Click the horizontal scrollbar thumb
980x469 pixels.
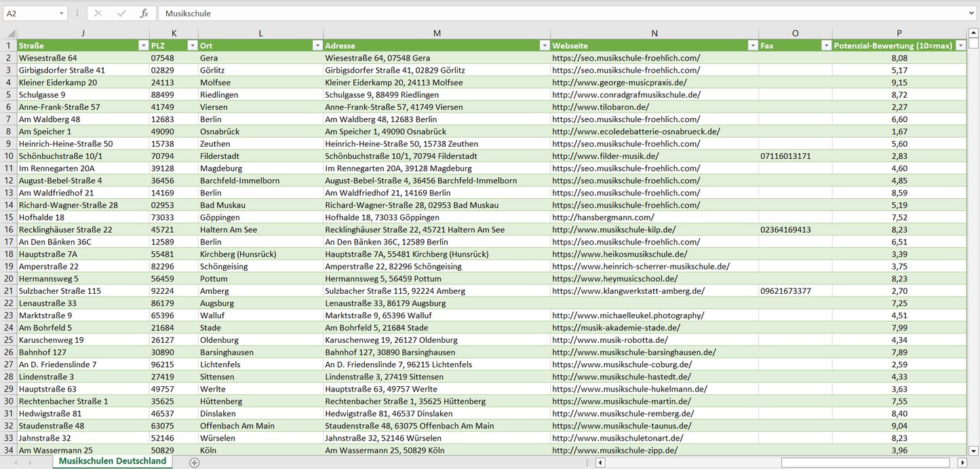[x=867, y=463]
